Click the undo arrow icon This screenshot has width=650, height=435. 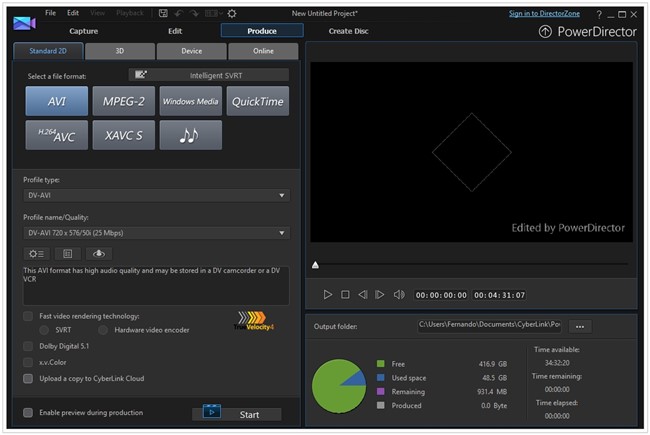pos(179,13)
